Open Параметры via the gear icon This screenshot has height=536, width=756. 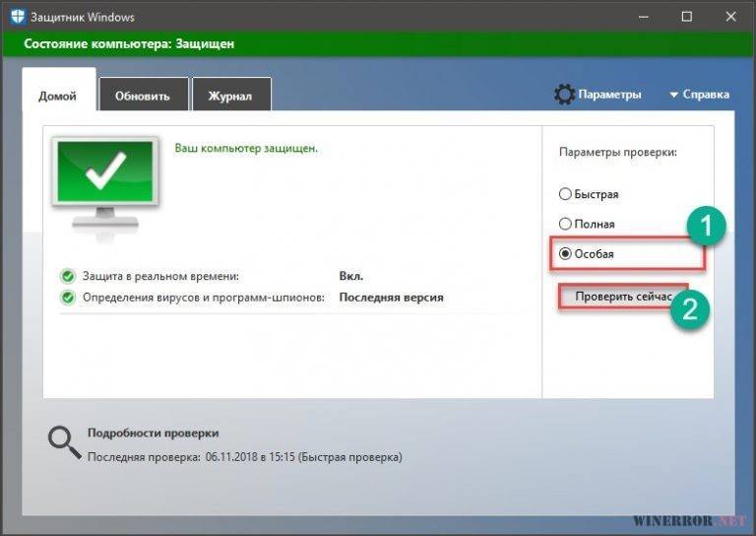[564, 95]
